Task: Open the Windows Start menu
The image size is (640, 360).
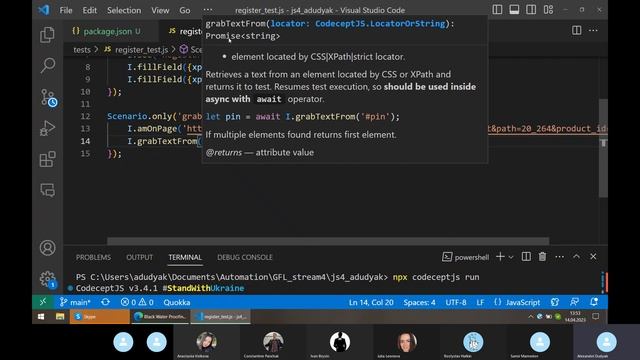Action: tap(41, 317)
